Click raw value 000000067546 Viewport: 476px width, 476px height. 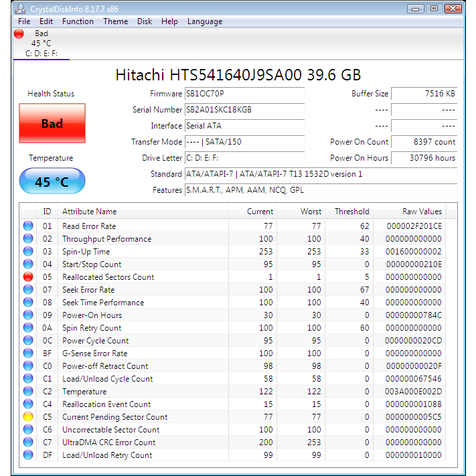pyautogui.click(x=414, y=379)
